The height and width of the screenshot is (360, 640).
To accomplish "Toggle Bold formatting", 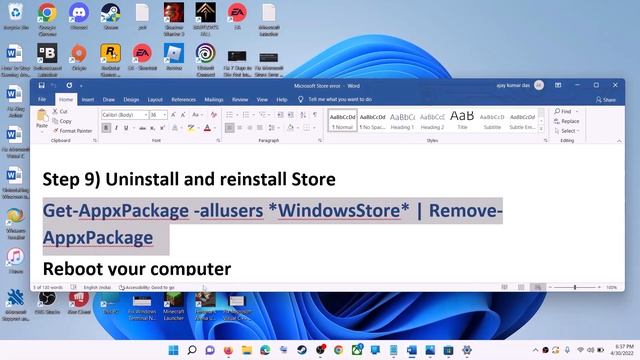I will [x=106, y=128].
